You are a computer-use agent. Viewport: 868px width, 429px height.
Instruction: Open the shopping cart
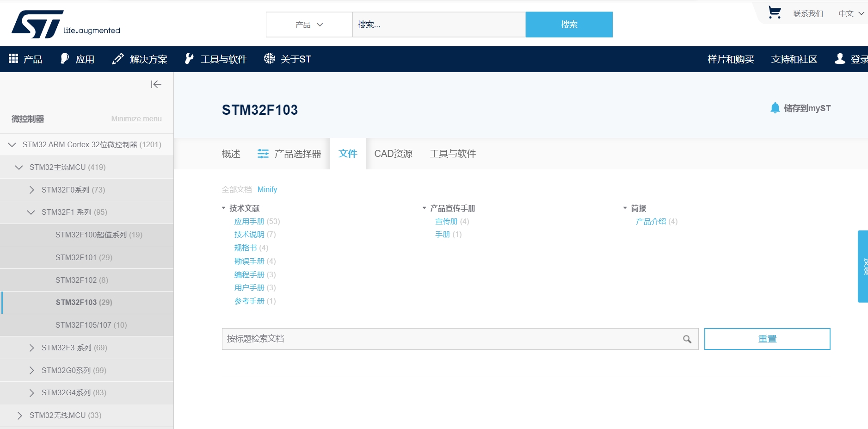(774, 12)
